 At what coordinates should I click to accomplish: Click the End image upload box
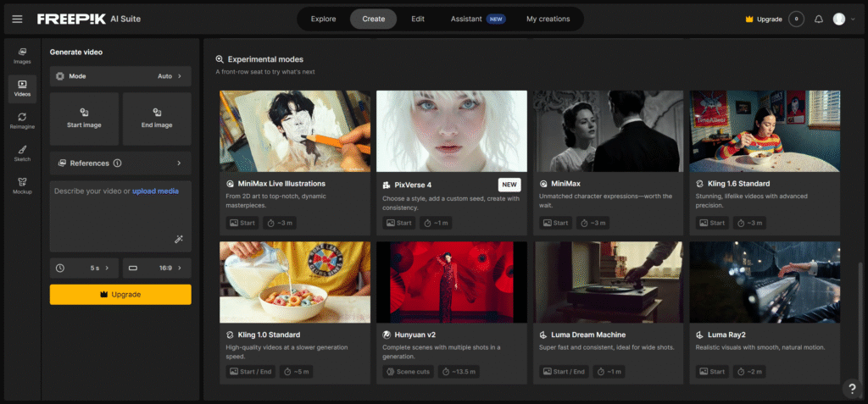[x=157, y=119]
